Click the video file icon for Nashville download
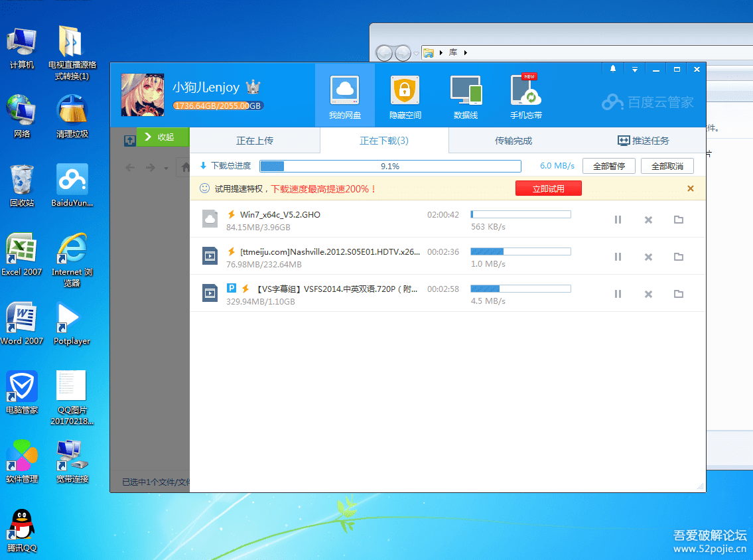753x560 pixels. click(x=210, y=255)
